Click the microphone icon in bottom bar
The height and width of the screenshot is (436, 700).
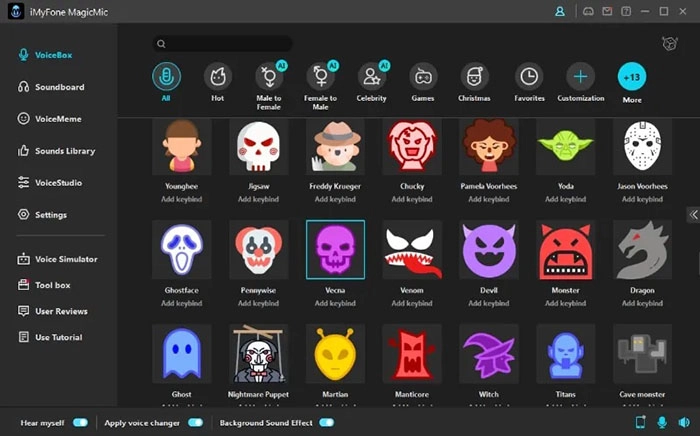pyautogui.click(x=662, y=423)
